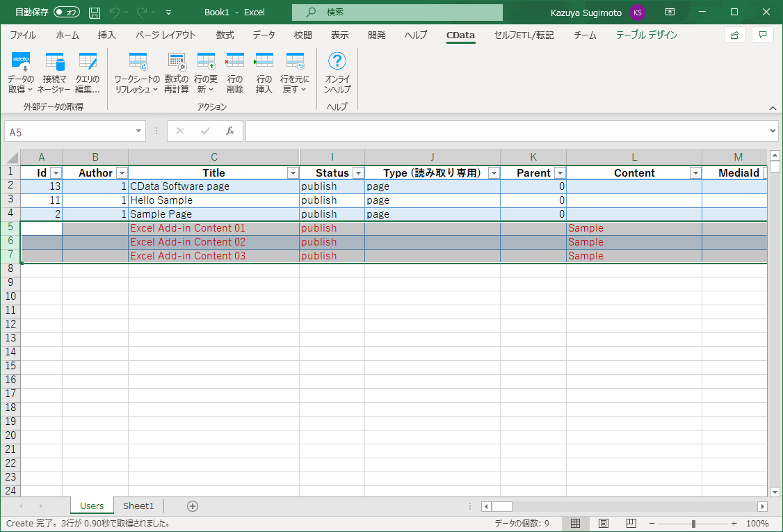Select cell 'Excel Add-in Content 01'
Viewport: 783px width, 532px height.
pyautogui.click(x=213, y=228)
